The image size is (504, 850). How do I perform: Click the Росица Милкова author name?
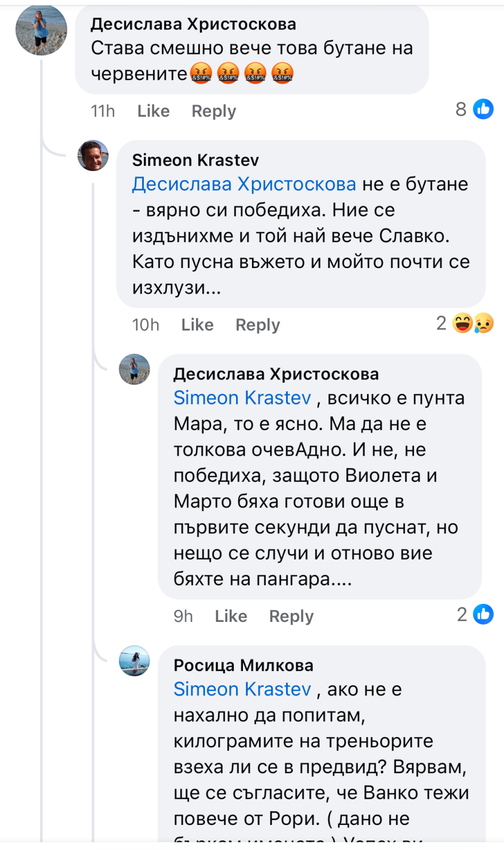[243, 665]
